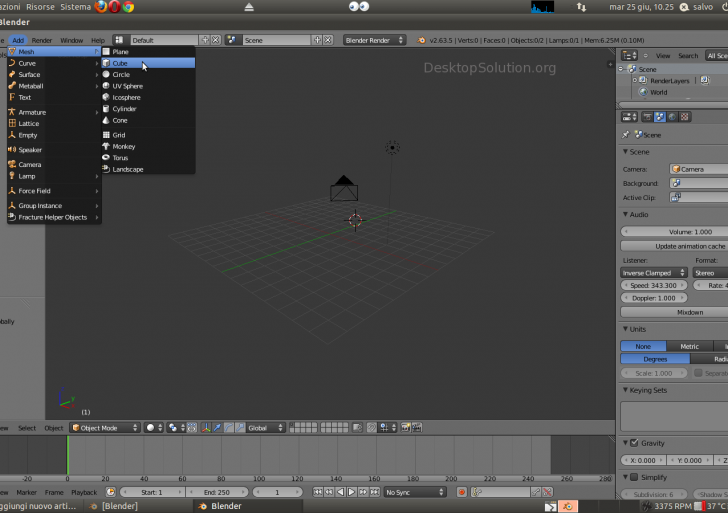728x513 pixels.
Task: Open Firefox from the top panel
Action: (x=101, y=7)
